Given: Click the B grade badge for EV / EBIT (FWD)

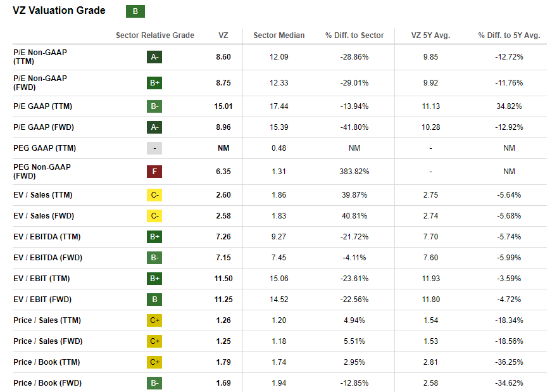Looking at the screenshot, I should tap(154, 300).
